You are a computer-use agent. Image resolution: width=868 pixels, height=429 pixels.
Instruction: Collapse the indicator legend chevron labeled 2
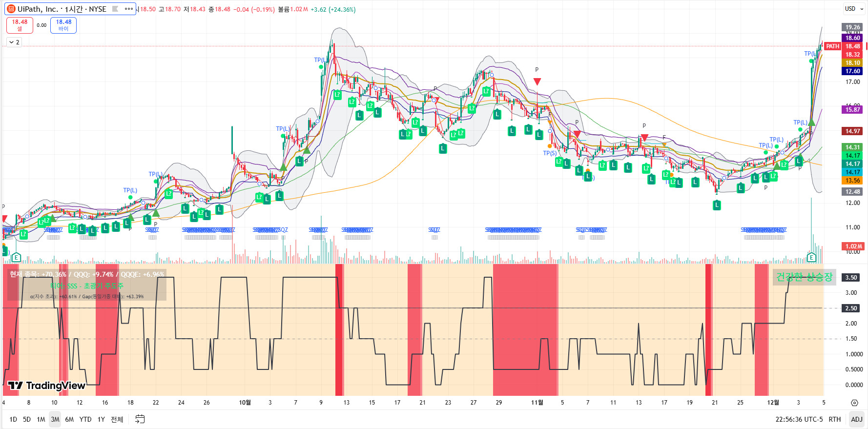14,42
